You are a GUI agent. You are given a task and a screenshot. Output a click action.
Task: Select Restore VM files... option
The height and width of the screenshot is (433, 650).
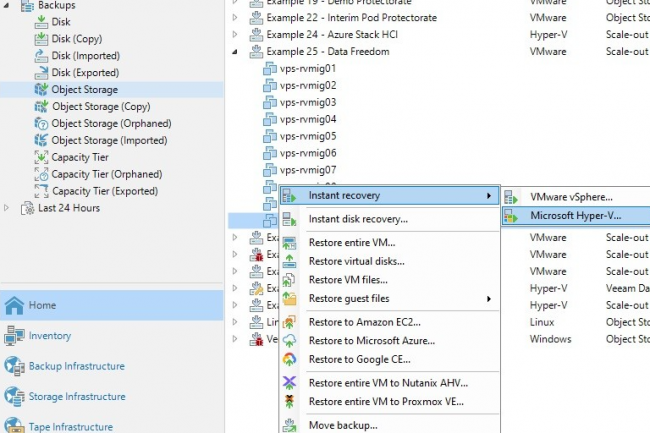390,280
